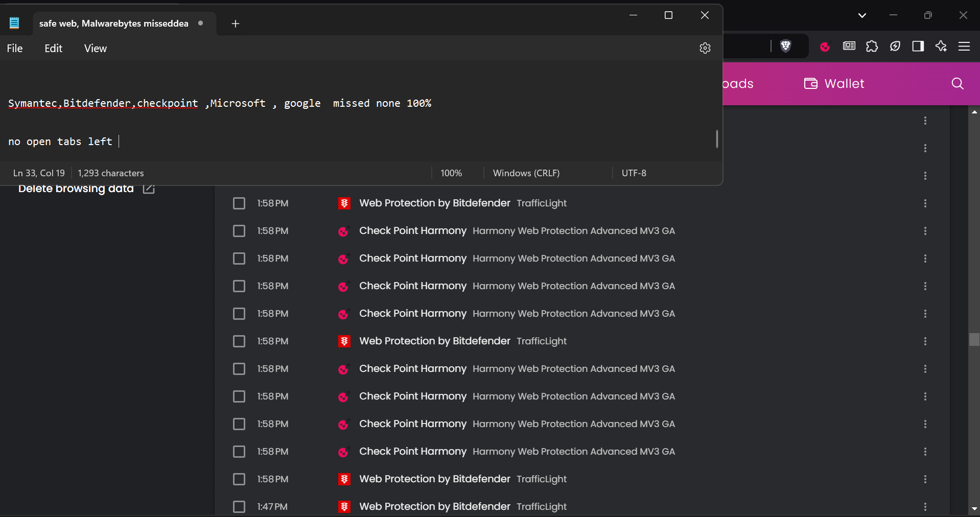Tick the checkbox of the topmost Check Point Harmony entry
The image size is (980, 517).
coord(239,231)
